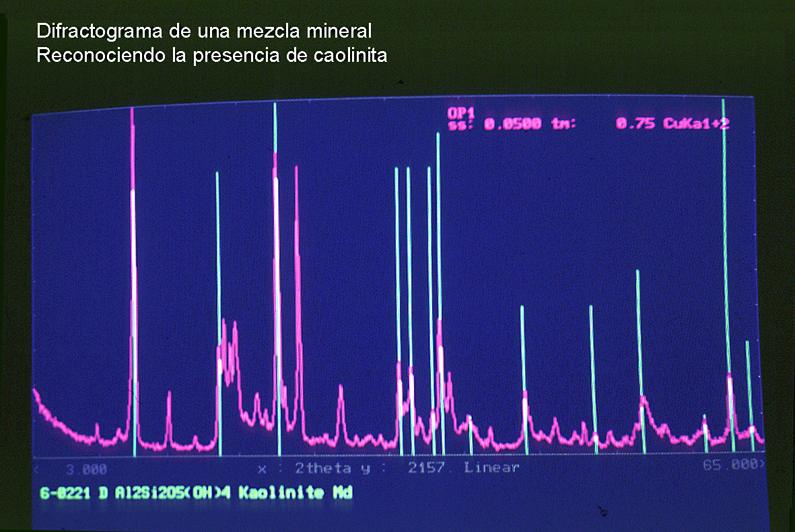Select the mineral name 'Kaolinite Md'
Image resolution: width=795 pixels, height=532 pixels.
pos(295,493)
